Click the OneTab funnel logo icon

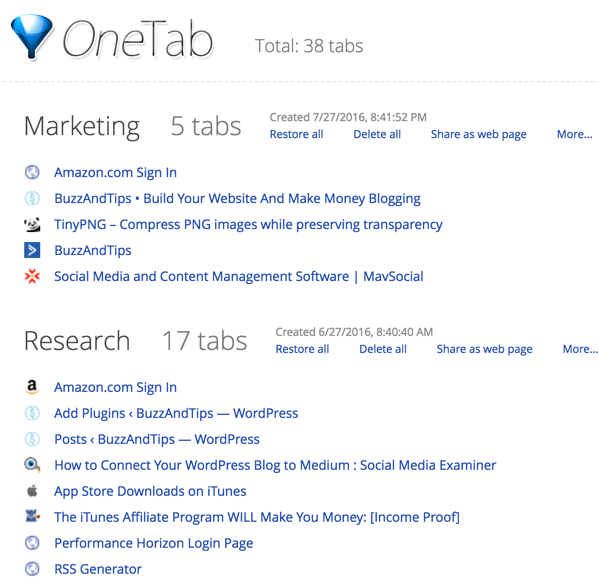[31, 37]
